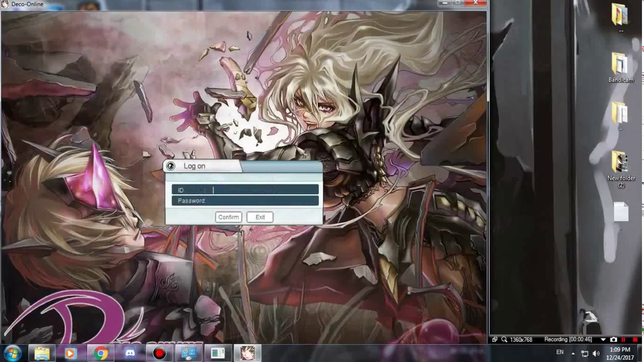This screenshot has height=362, width=644.
Task: Open File Explorer from the taskbar
Action: click(42, 353)
